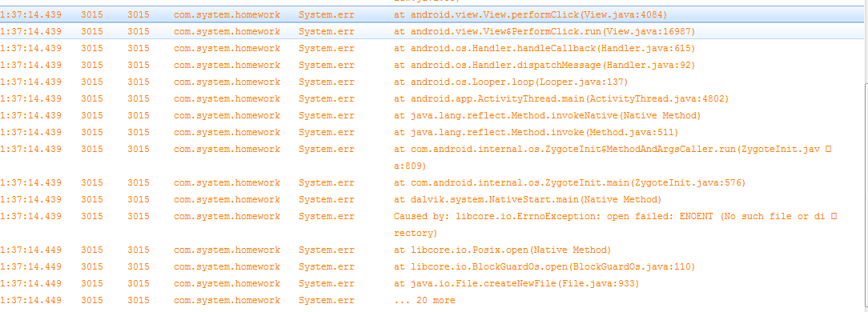Pick the Looper.loop log row

click(432, 82)
